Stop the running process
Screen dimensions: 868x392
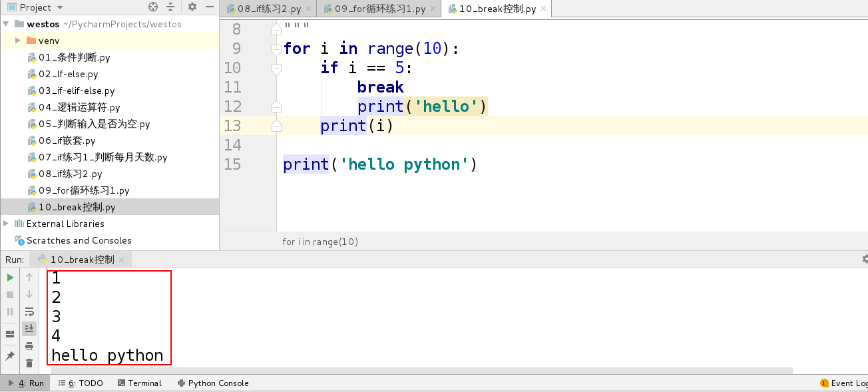[x=10, y=294]
